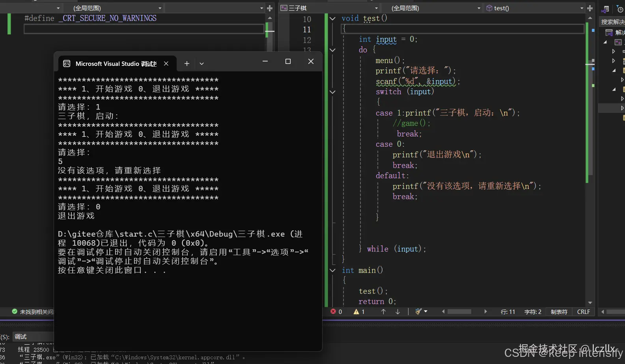Click the right editor scroll down arrow

point(590,303)
